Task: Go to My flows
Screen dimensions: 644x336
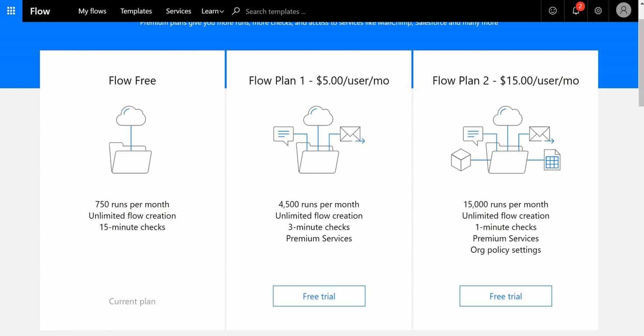Action: click(92, 11)
